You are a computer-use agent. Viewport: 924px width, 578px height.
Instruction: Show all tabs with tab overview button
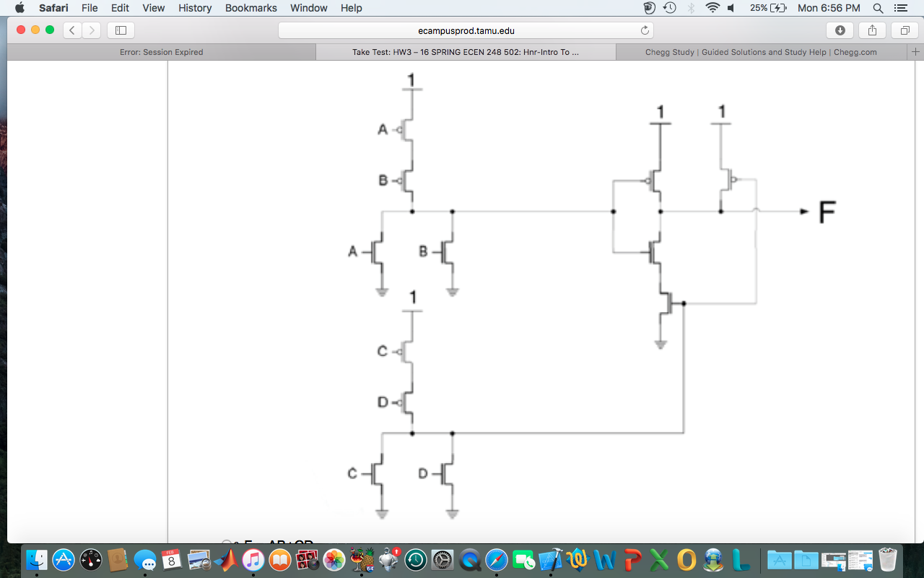coord(905,30)
